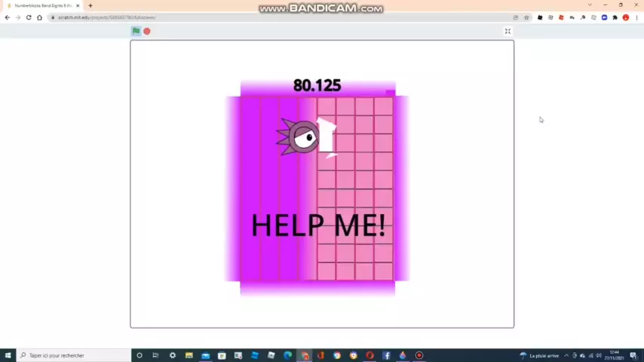Screen dimensions: 644x362
Task: Click the 80.125 number label
Action: click(x=317, y=85)
